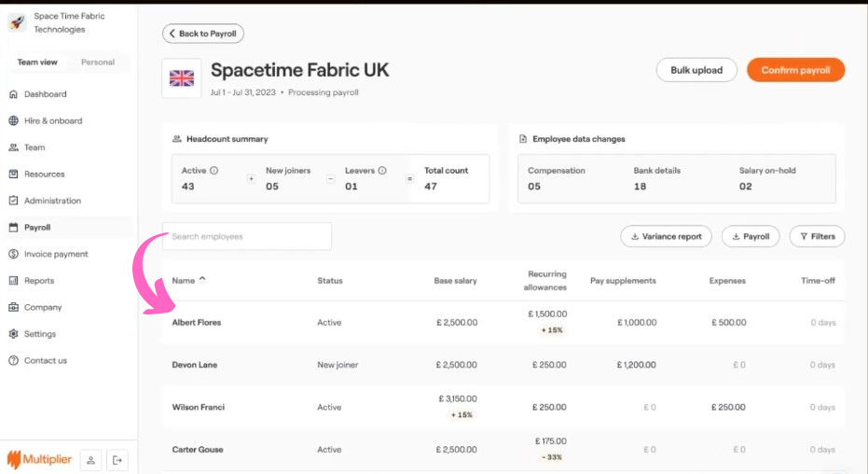
Task: Open Invoice payment section
Action: pyautogui.click(x=56, y=254)
